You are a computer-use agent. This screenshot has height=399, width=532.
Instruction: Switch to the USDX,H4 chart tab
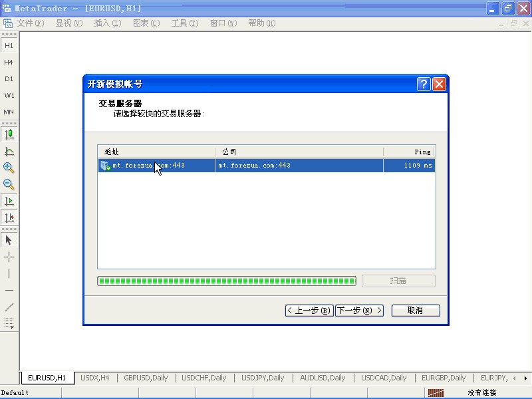click(94, 378)
